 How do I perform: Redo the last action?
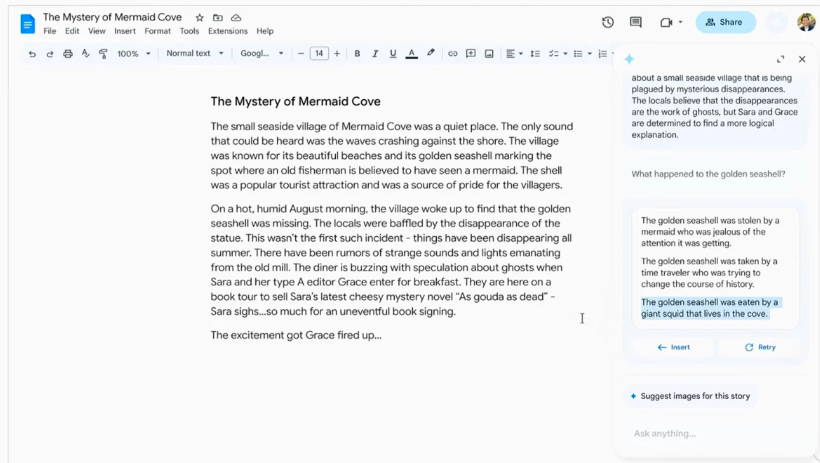(x=50, y=54)
